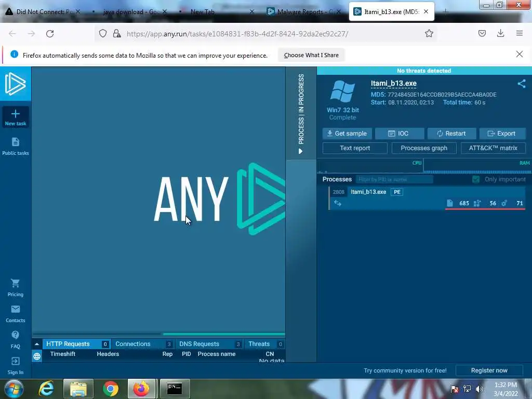Open Firefox downloads panel
The width and height of the screenshot is (532, 399).
(500, 33)
